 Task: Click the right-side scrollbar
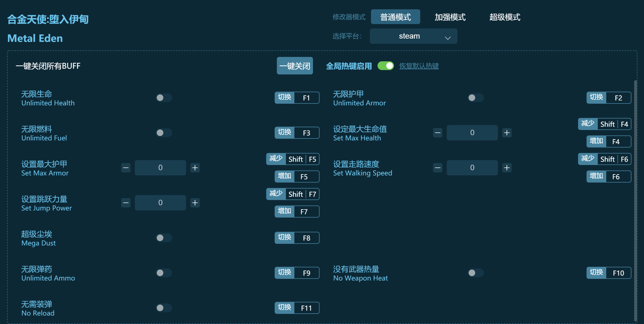tap(635, 192)
